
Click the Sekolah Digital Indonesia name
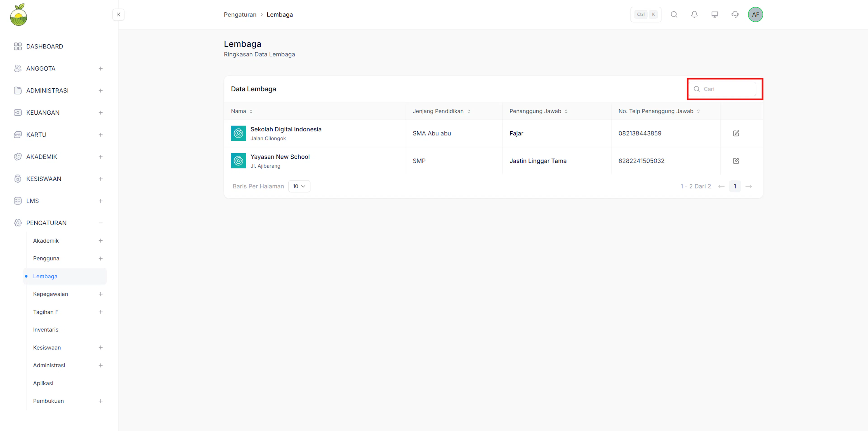286,129
